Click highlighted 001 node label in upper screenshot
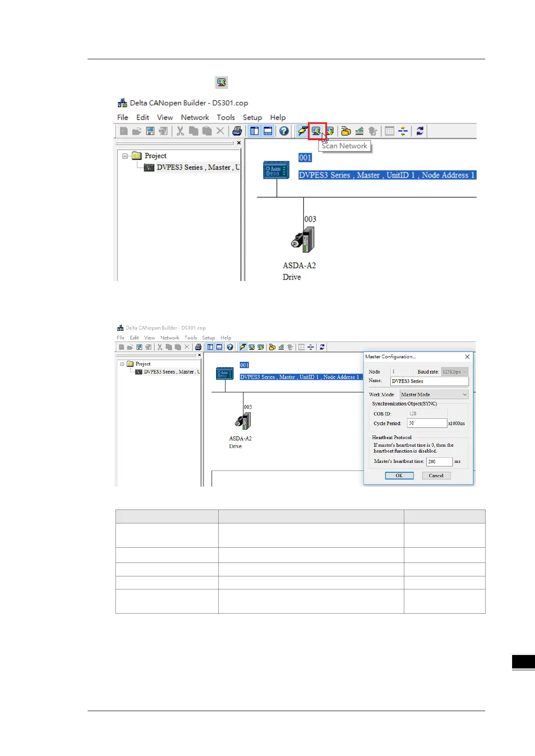 click(x=305, y=158)
